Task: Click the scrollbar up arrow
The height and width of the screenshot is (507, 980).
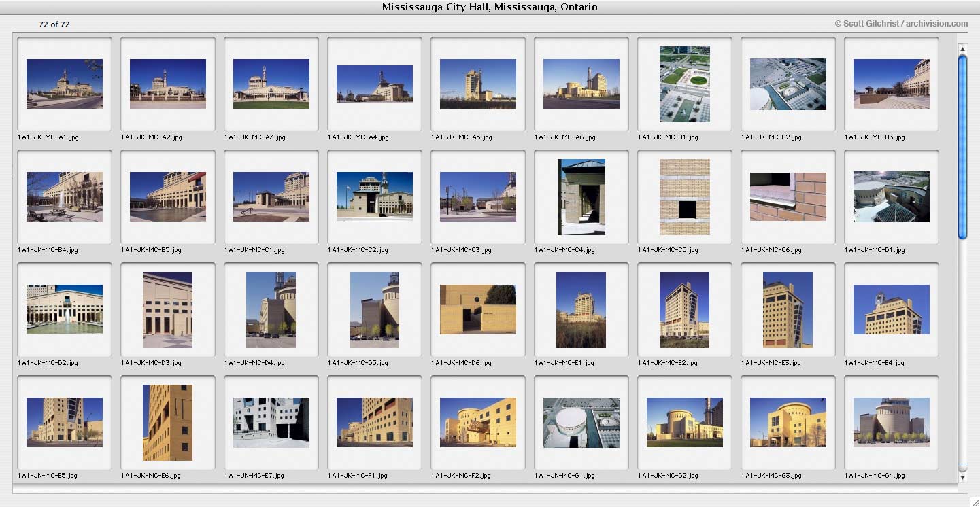Action: pyautogui.click(x=962, y=48)
